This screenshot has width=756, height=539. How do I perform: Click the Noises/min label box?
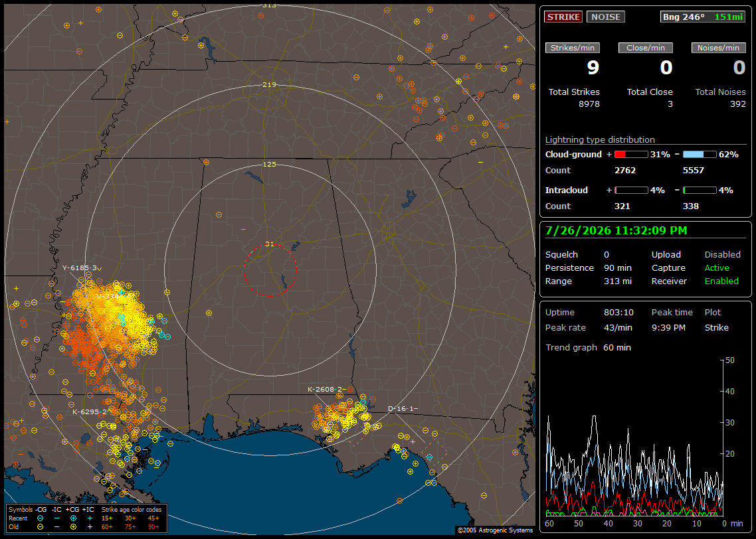pos(718,48)
